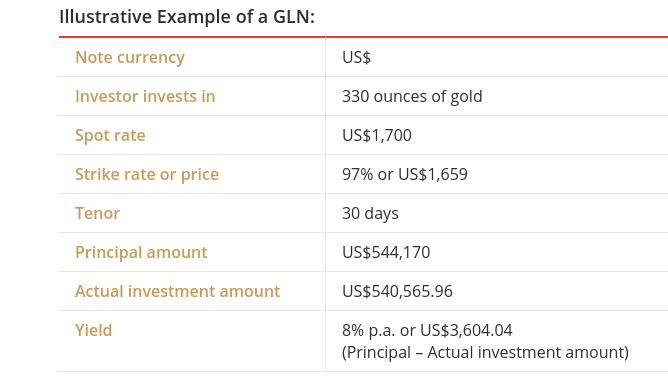Viewport: 668px width, 378px height.
Task: Click the Illustrative Example of a GLN heading
Action: tap(187, 17)
